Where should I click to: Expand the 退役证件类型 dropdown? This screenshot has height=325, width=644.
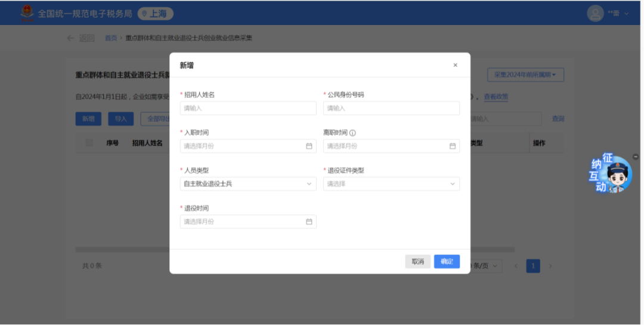tap(391, 184)
